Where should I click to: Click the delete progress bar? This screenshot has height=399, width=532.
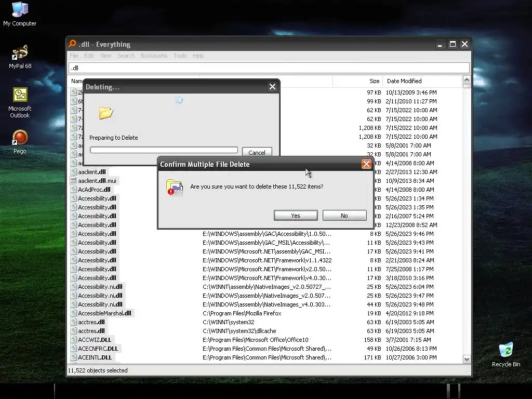coord(164,150)
